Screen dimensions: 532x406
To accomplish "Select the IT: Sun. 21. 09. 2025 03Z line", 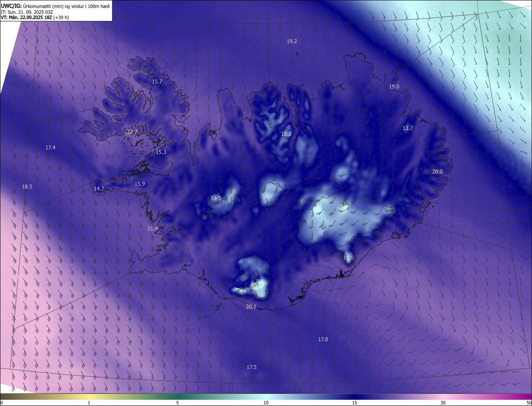I will tap(27, 12).
